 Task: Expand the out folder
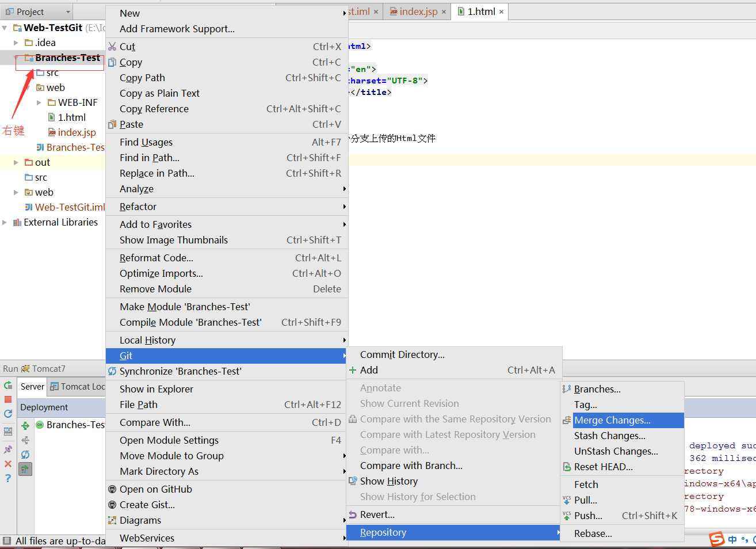click(16, 162)
